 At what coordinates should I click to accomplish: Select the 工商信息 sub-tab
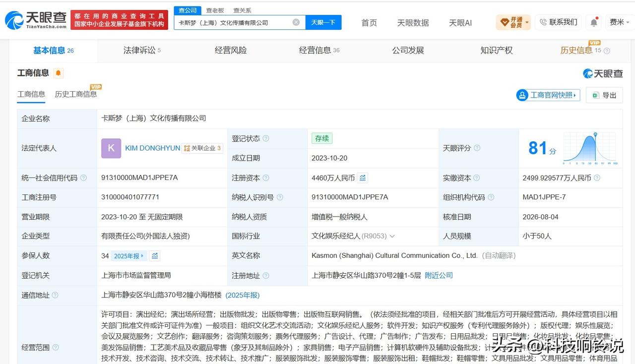coord(31,94)
